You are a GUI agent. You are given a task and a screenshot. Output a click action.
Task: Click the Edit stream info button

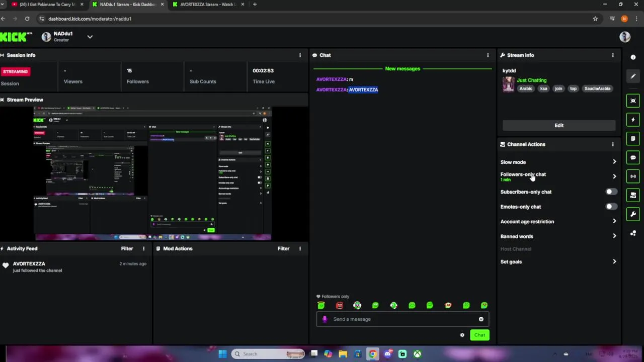click(x=559, y=125)
